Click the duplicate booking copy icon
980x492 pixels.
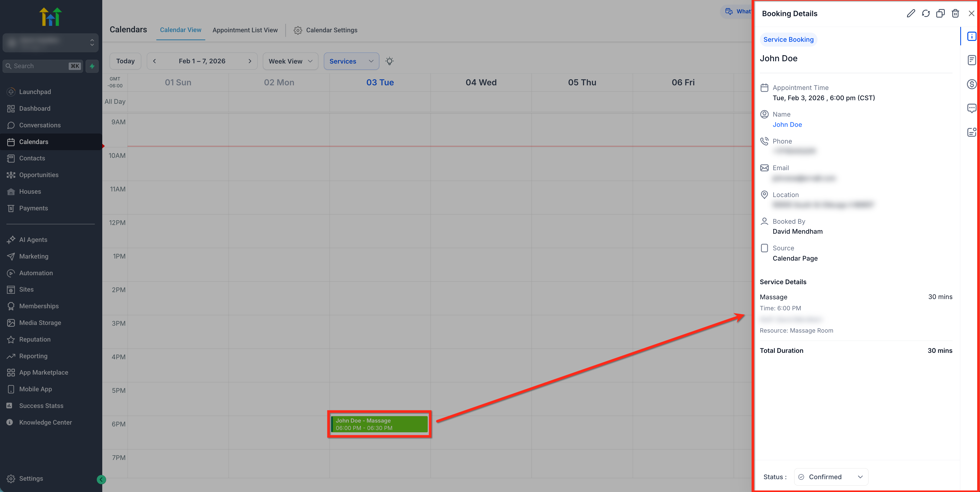pos(940,13)
